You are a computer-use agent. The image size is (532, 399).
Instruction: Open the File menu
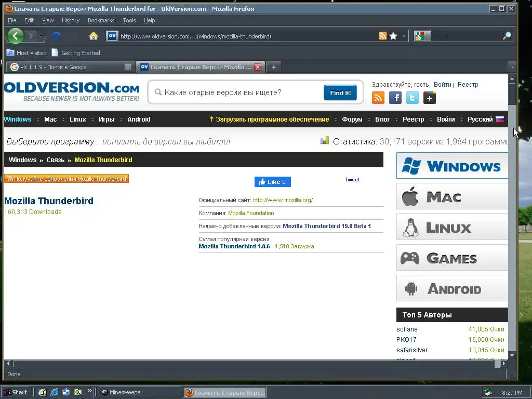coord(12,20)
